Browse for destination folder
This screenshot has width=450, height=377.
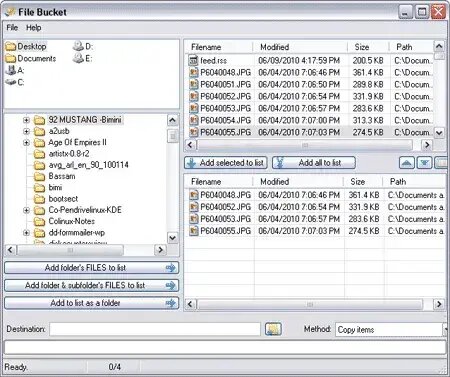click(x=273, y=329)
